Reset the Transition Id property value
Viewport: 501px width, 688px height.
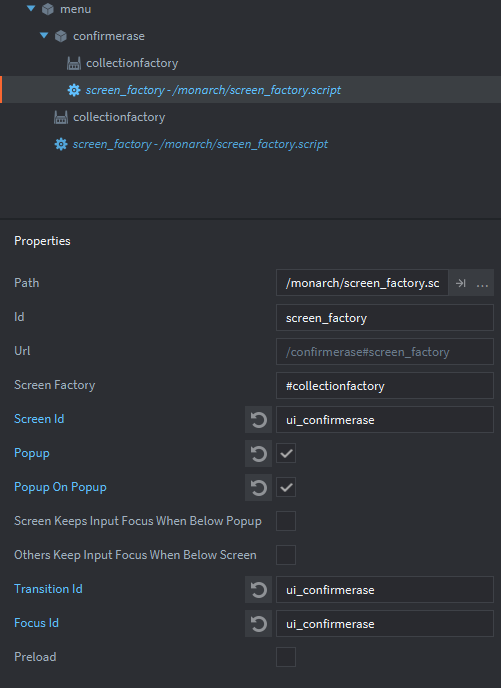(x=258, y=590)
